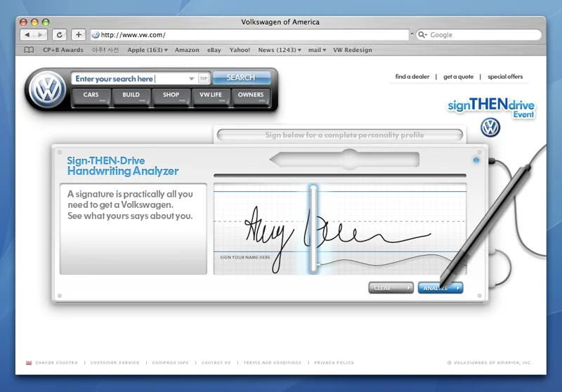The height and width of the screenshot is (392, 562).
Task: Click the green zoom window button
Action: coord(46,22)
